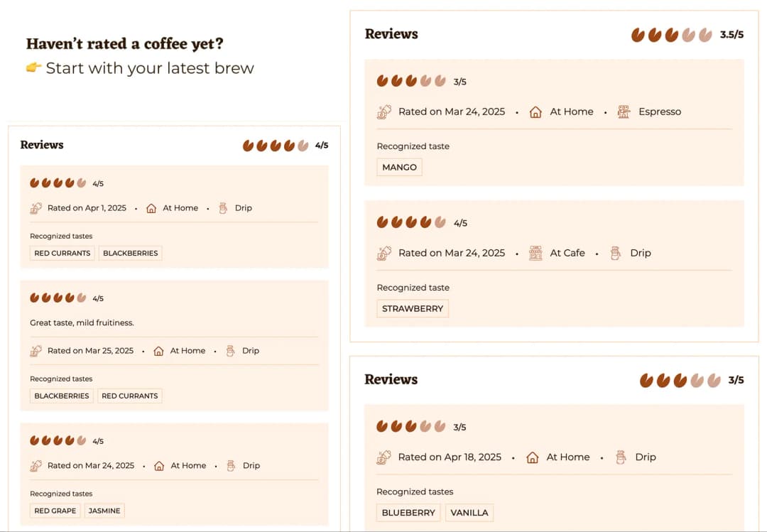Click the drip brewer icon on the Blueberry review
The image size is (767, 532).
tap(621, 457)
